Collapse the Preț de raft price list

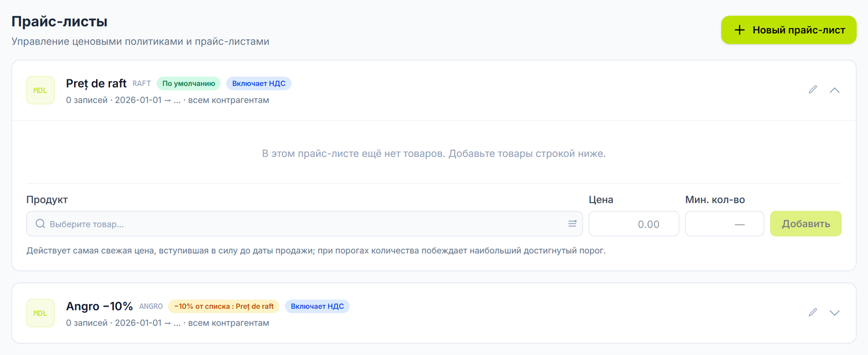pos(834,90)
